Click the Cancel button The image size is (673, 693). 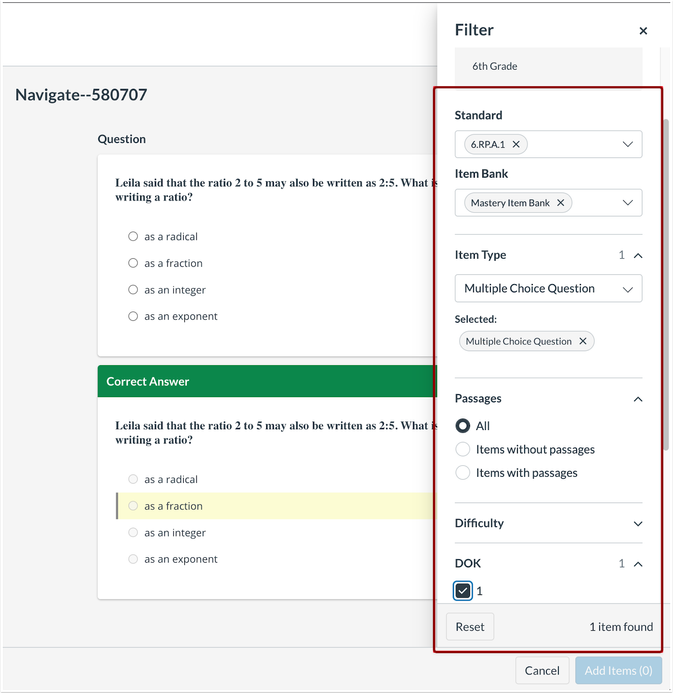point(542,671)
